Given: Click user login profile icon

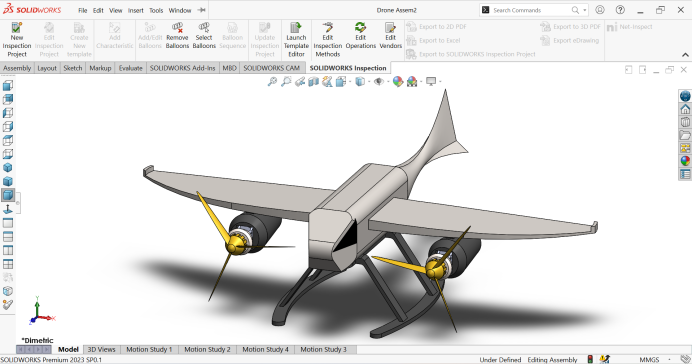Looking at the screenshot, I should 600,10.
